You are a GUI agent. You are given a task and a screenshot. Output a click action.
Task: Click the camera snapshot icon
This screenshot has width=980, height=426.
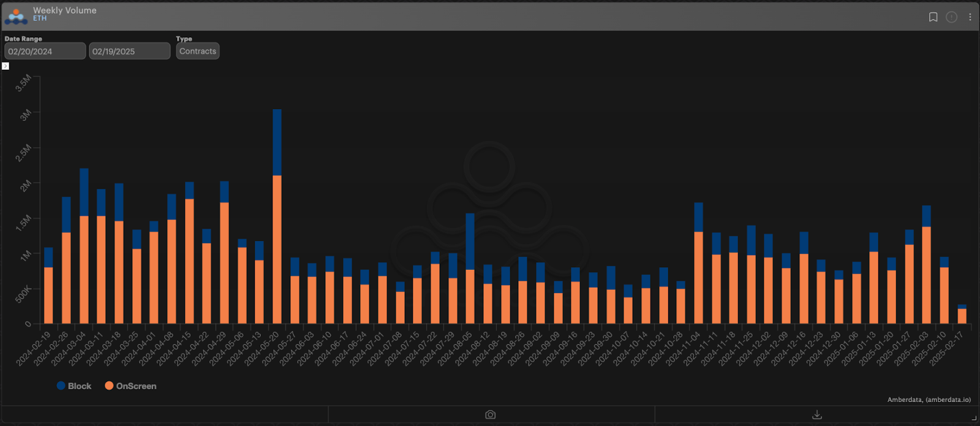(x=491, y=415)
